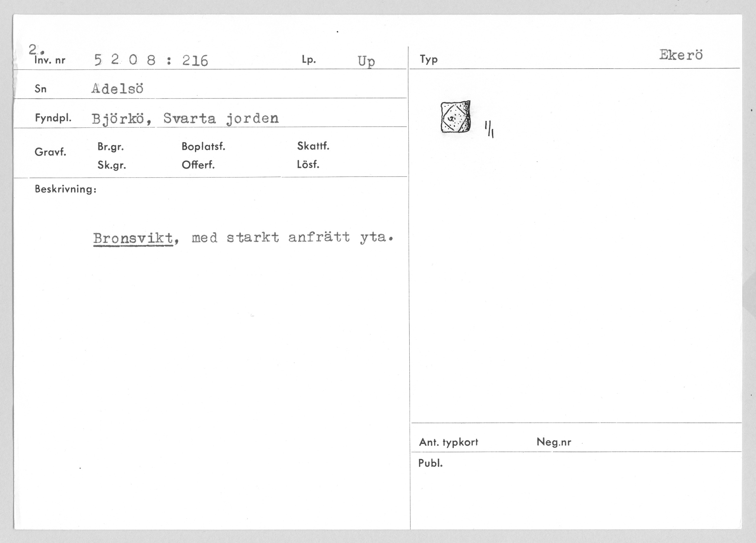Click the Björkö, Svarta jorden find-place text
Image resolution: width=756 pixels, height=543 pixels.
185,118
